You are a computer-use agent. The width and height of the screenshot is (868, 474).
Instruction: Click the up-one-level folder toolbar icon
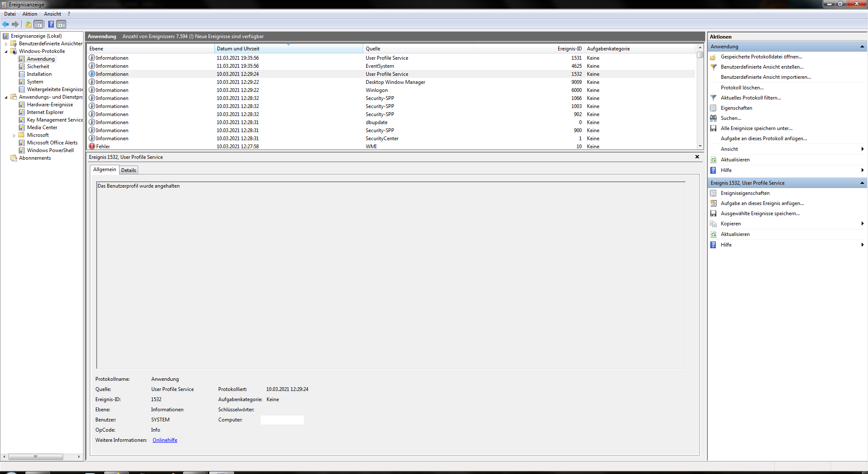click(28, 24)
